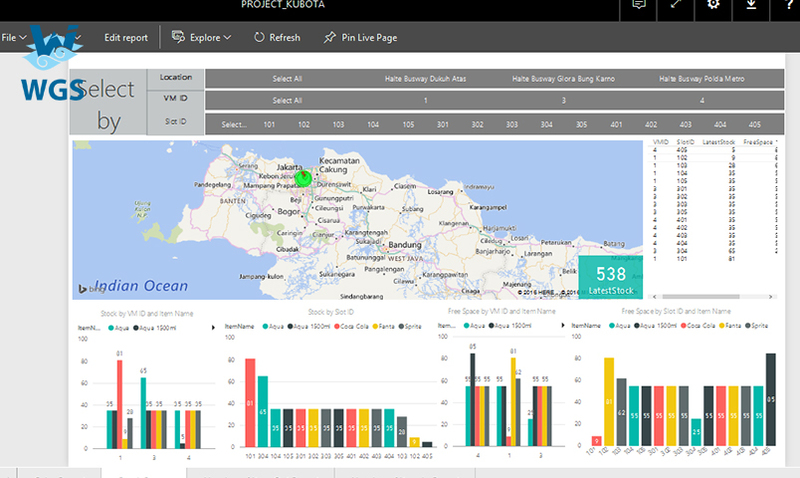Click the Pin Live Page pin icon

pos(331,38)
